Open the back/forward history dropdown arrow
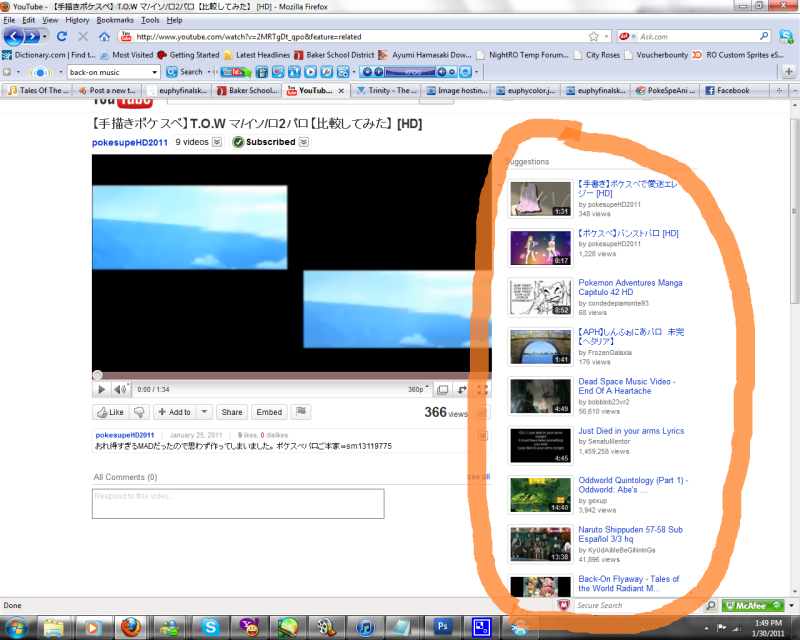 [45, 36]
